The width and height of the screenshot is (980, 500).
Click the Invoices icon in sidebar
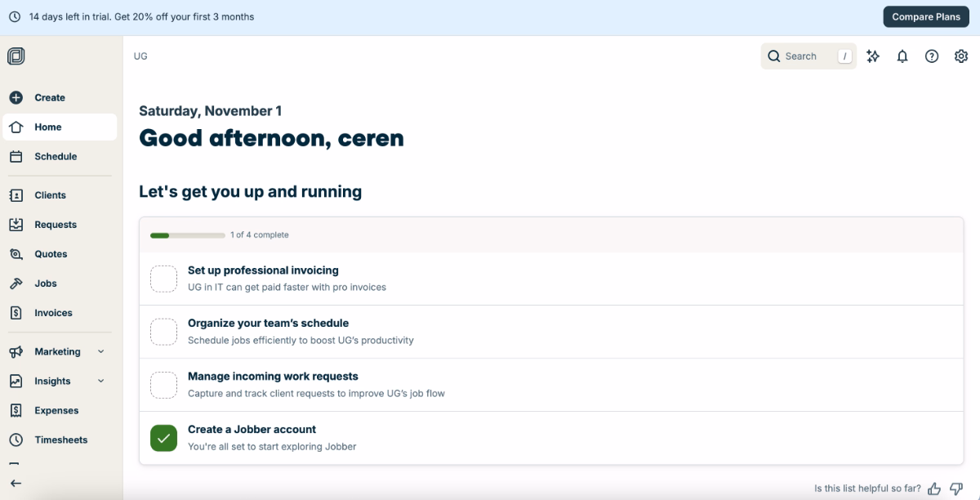(x=16, y=312)
